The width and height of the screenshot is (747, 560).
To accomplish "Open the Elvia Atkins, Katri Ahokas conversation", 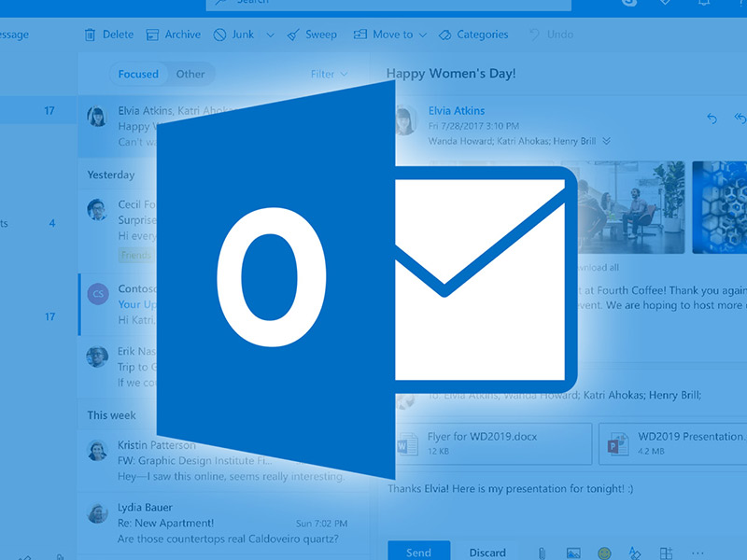I will [224, 126].
